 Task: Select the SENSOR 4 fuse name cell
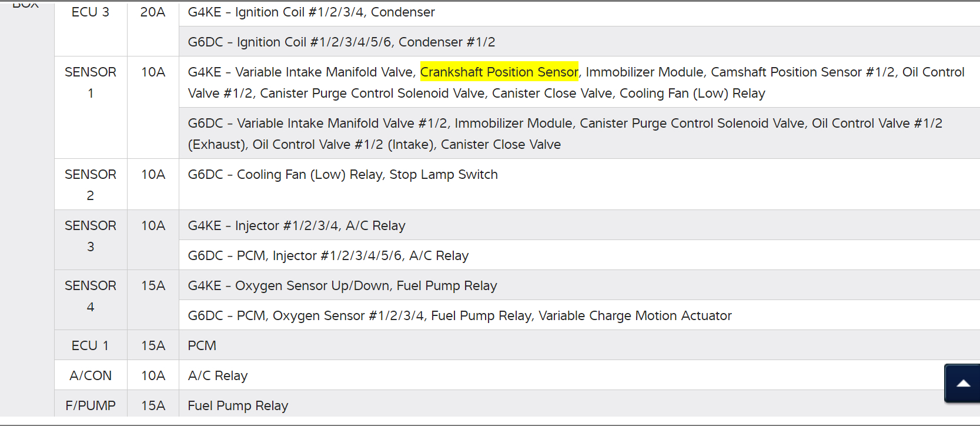pyautogui.click(x=91, y=296)
